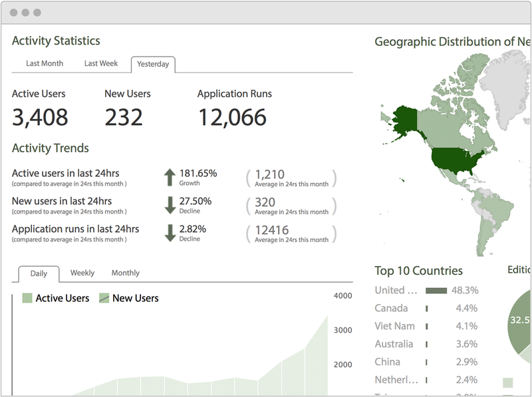Click 'Application runs in last 24hrs' label
This screenshot has width=532, height=397.
[x=75, y=229]
